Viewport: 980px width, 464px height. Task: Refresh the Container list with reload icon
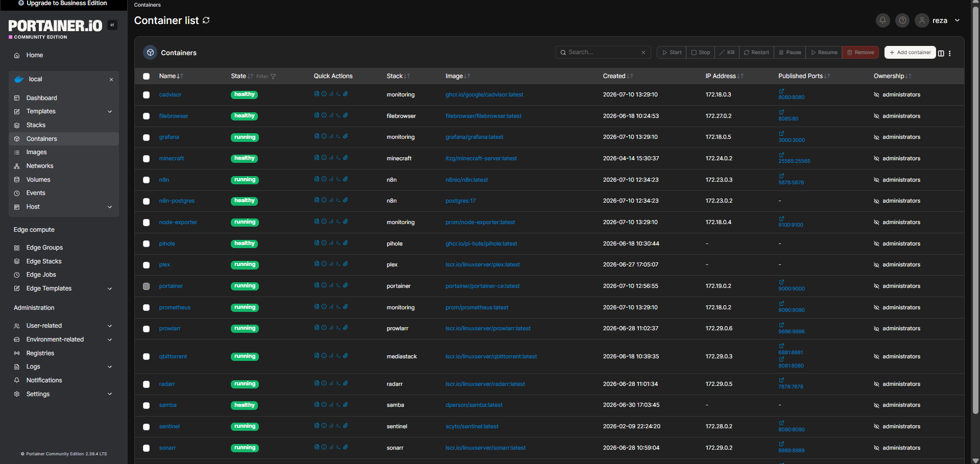pyautogui.click(x=206, y=20)
